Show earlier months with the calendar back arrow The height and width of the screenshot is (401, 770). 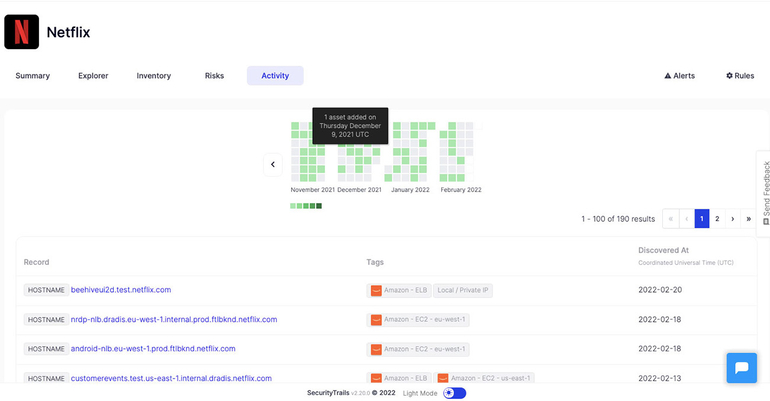click(x=273, y=164)
